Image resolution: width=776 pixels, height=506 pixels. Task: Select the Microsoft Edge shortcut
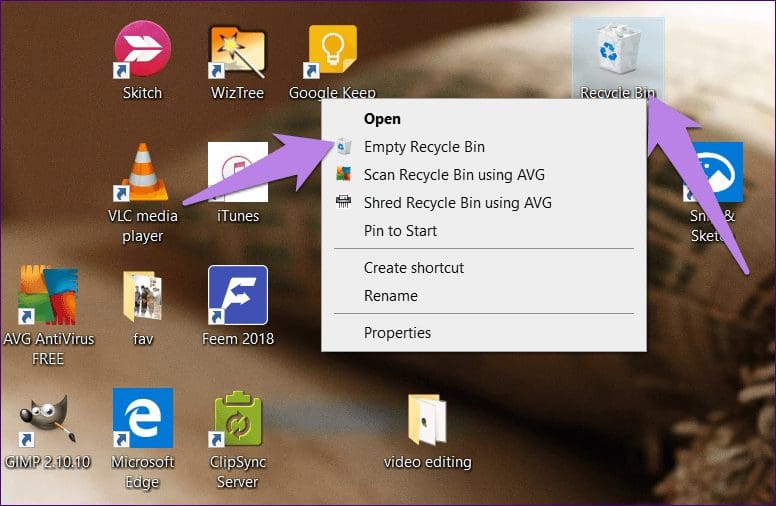[142, 420]
